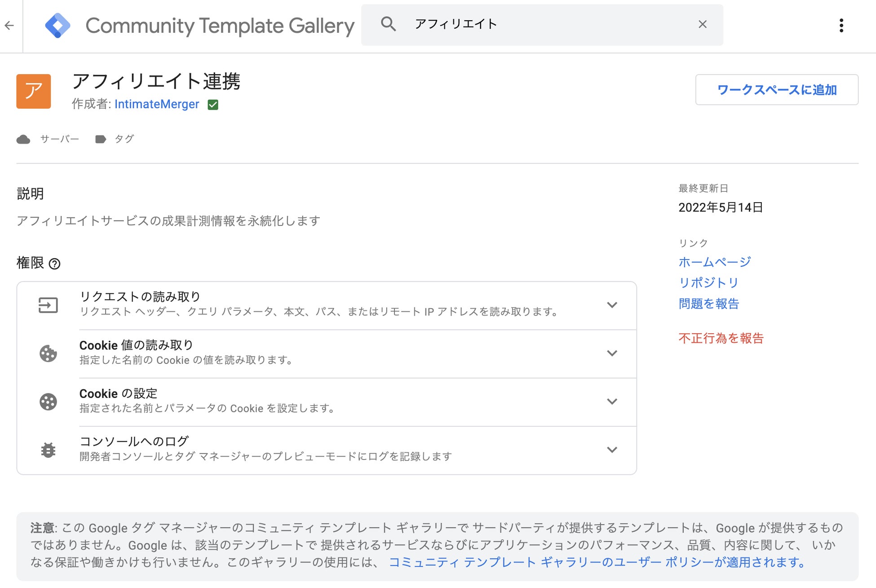876x588 pixels.
Task: Open the IntimateMerger author link
Action: (156, 104)
